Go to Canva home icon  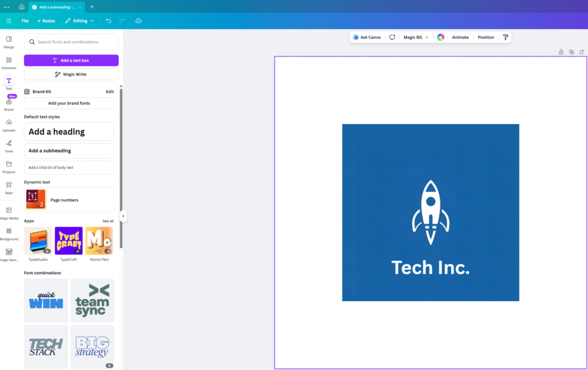[21, 7]
